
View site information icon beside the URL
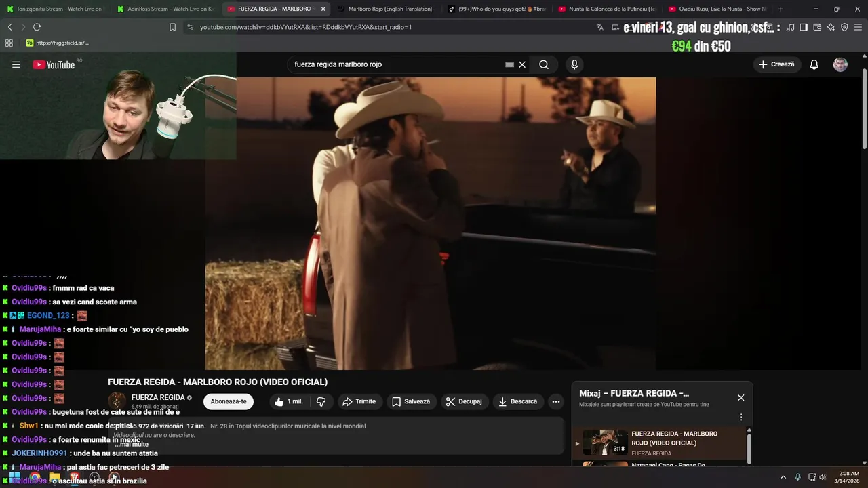point(190,27)
